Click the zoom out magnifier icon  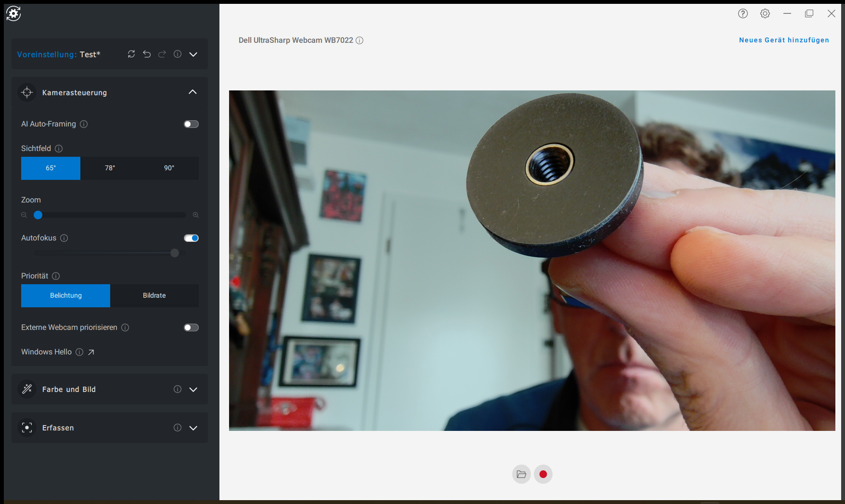[x=24, y=215]
